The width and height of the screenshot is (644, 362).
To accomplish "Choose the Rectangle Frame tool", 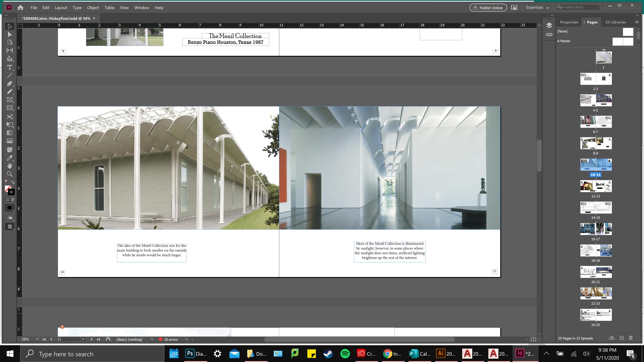I will 10,100.
